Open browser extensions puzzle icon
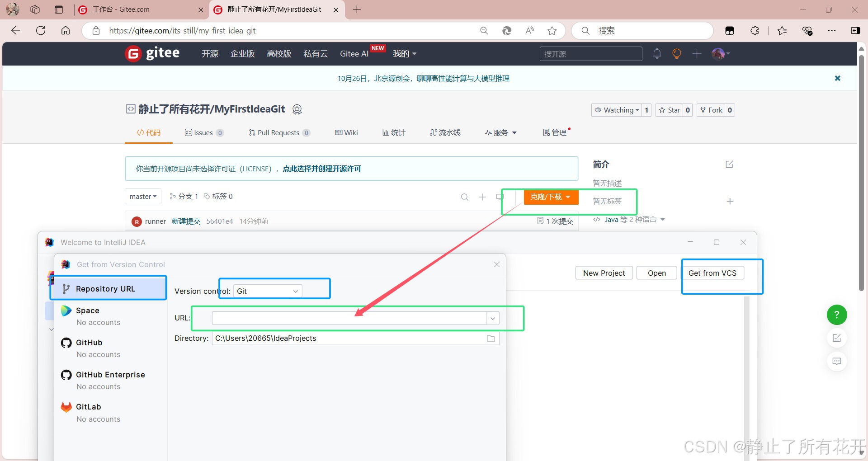 [x=755, y=30]
